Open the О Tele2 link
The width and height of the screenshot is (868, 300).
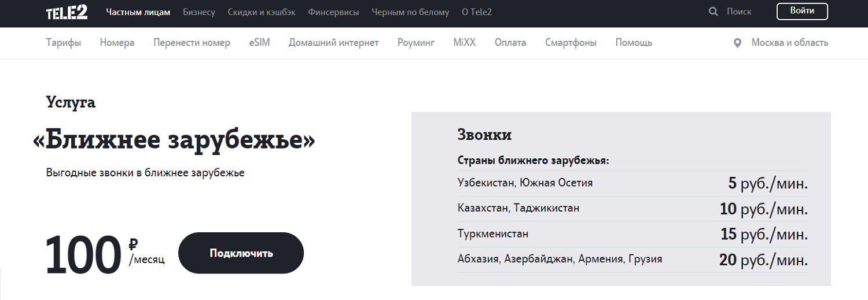(477, 12)
